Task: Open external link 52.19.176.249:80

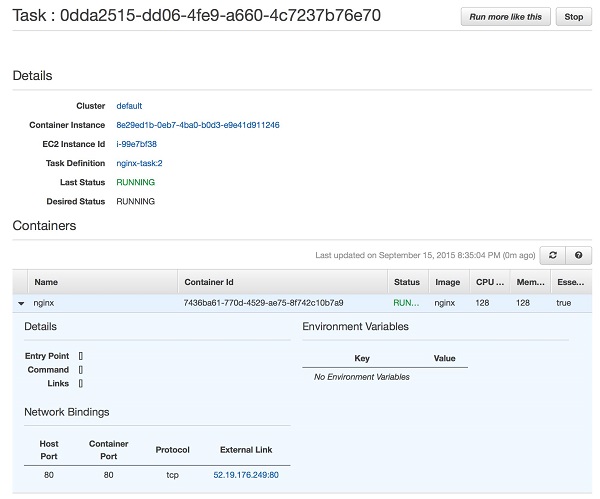Action: (246, 475)
